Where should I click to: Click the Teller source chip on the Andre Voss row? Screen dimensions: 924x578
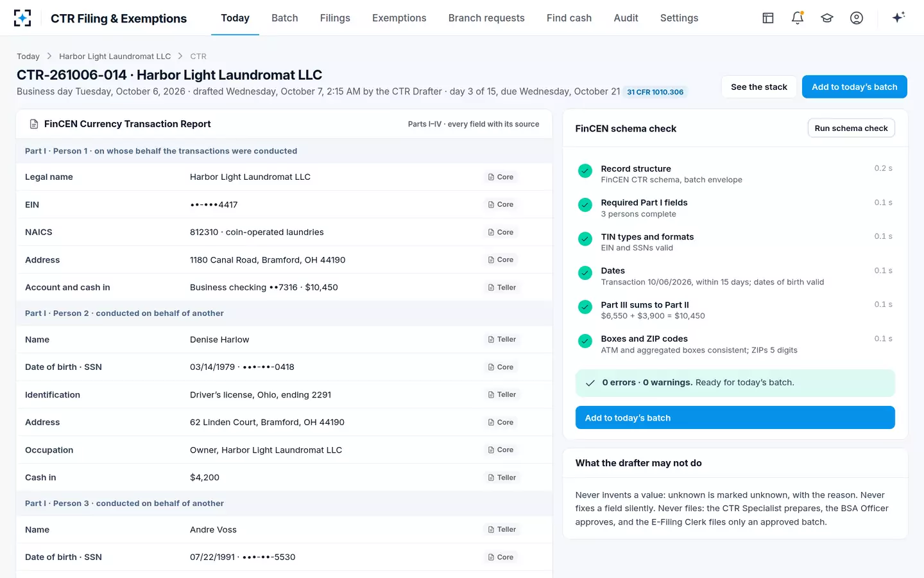tap(502, 529)
